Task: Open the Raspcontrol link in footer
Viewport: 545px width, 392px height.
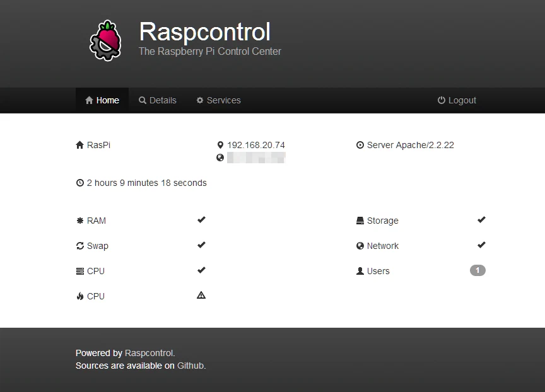Action: click(149, 353)
